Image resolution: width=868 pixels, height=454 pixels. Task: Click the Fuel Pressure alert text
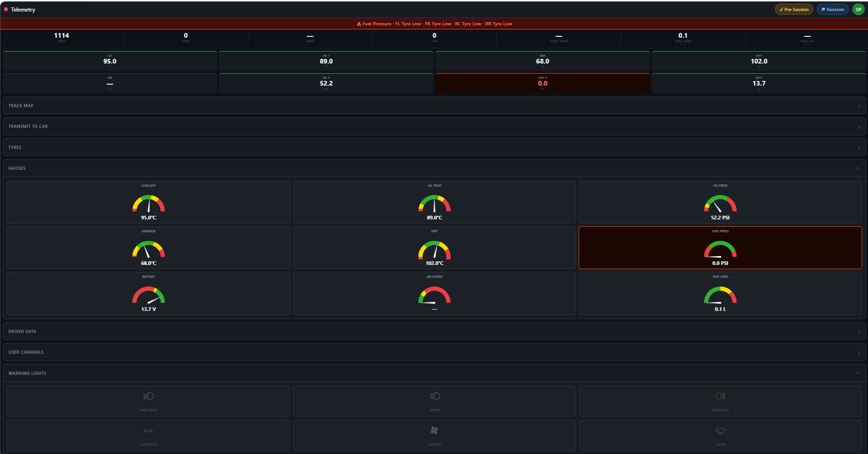pyautogui.click(x=377, y=24)
